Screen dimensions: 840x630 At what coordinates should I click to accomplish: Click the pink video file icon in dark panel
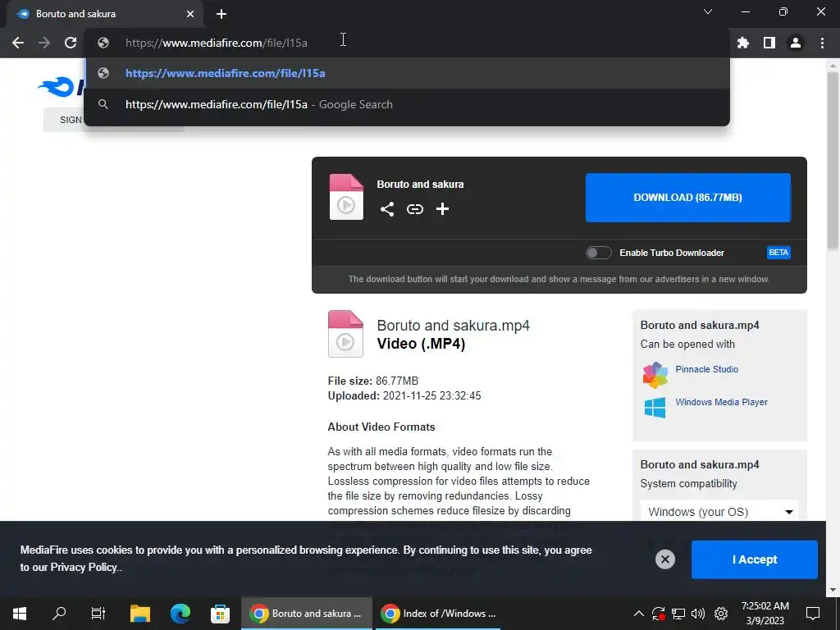pos(346,197)
